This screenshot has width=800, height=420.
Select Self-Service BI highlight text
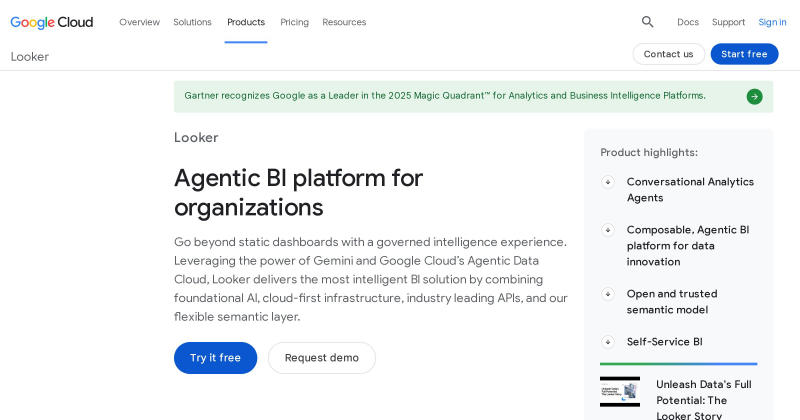(664, 342)
